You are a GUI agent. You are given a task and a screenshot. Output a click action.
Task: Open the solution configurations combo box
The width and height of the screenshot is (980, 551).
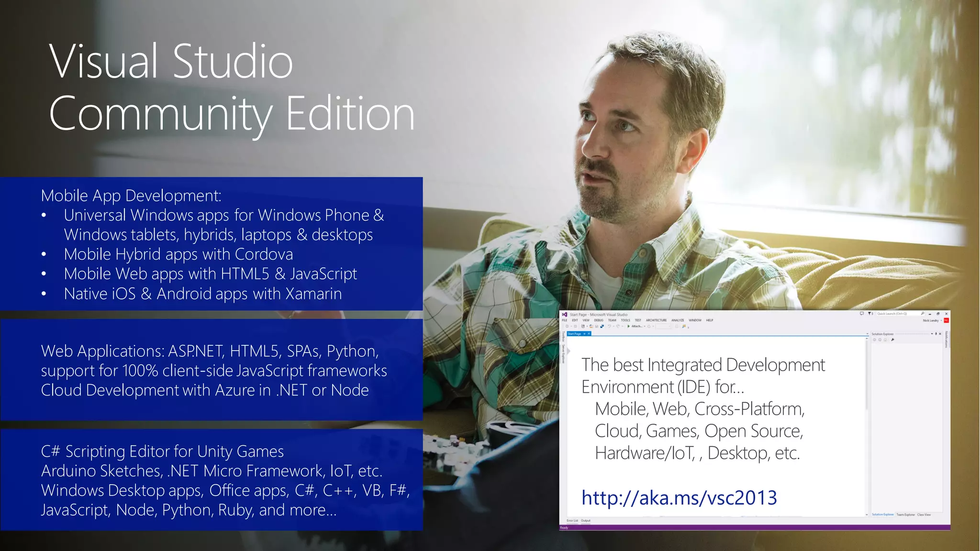click(663, 326)
